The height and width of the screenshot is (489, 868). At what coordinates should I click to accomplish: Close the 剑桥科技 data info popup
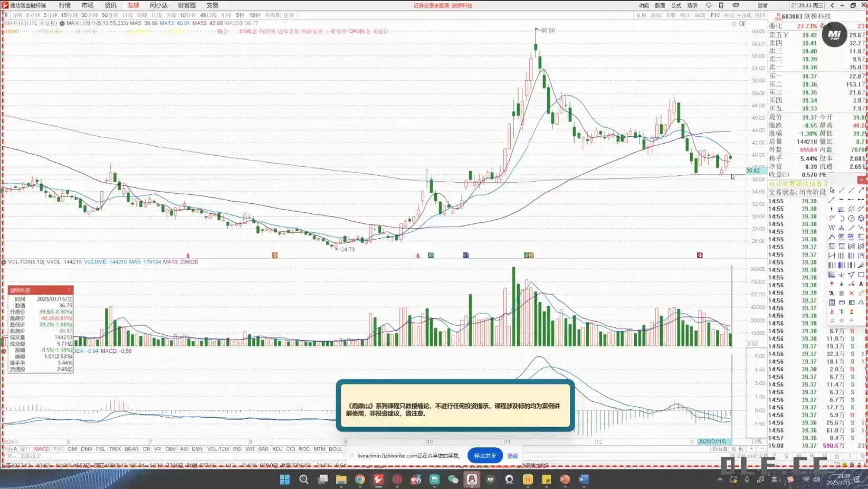coord(69,290)
